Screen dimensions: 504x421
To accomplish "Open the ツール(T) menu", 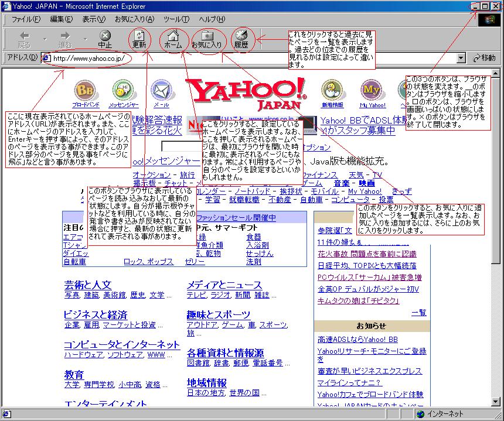I will point(176,19).
